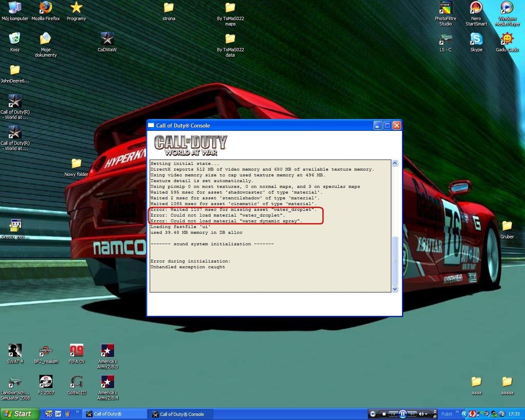Launch the SWAT 4 shortcut
Screen dimensions: 525x420
coord(15,354)
